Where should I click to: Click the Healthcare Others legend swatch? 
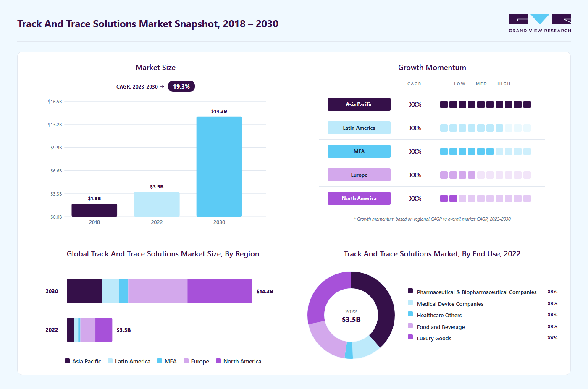pyautogui.click(x=410, y=314)
